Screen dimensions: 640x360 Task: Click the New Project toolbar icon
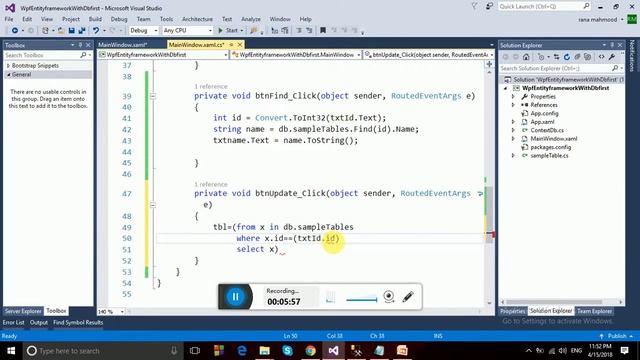coord(45,31)
